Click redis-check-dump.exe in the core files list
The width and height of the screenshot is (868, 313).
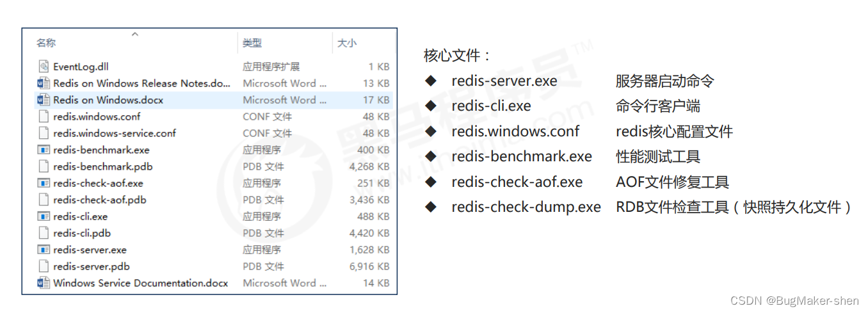tap(526, 207)
